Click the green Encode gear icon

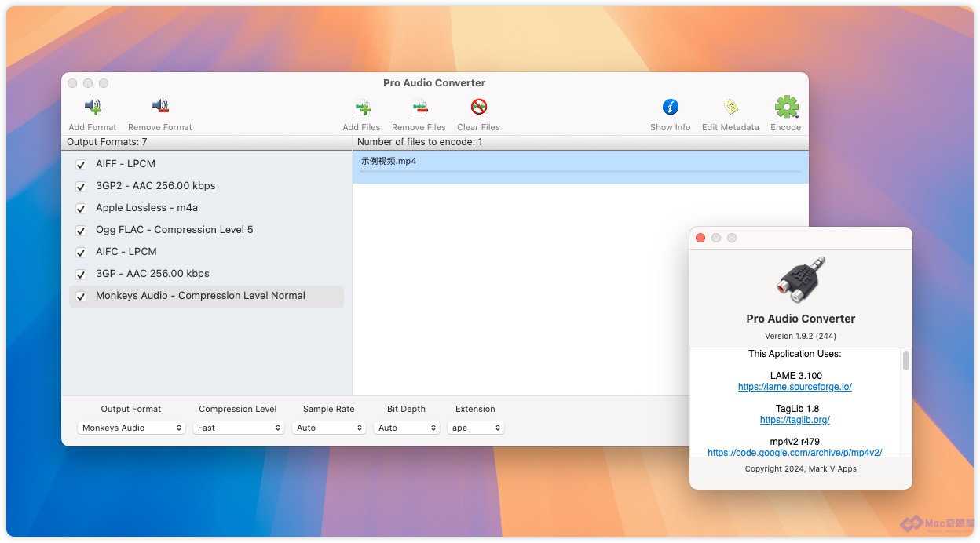click(786, 107)
